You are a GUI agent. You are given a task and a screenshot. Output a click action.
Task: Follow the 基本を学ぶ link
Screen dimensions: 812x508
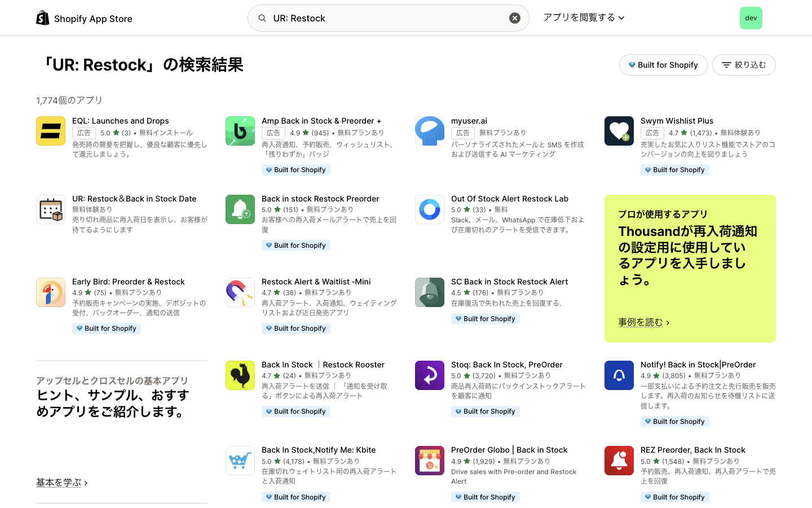click(x=62, y=483)
